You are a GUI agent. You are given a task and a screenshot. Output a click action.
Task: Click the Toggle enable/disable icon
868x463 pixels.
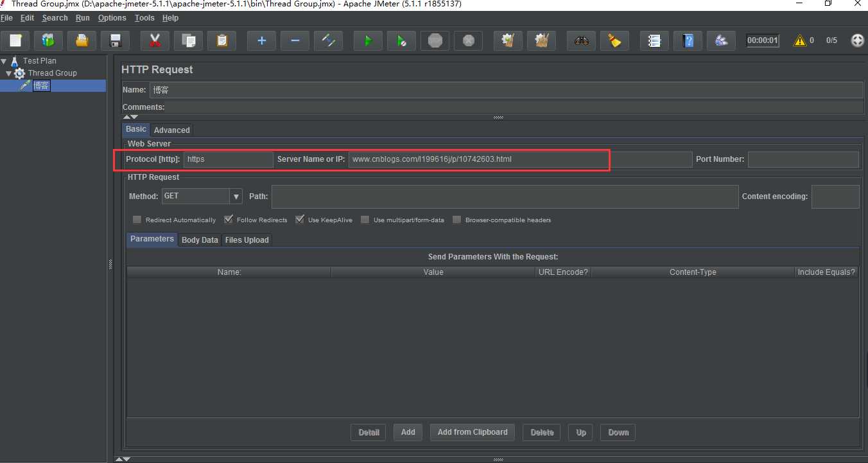[x=328, y=41]
